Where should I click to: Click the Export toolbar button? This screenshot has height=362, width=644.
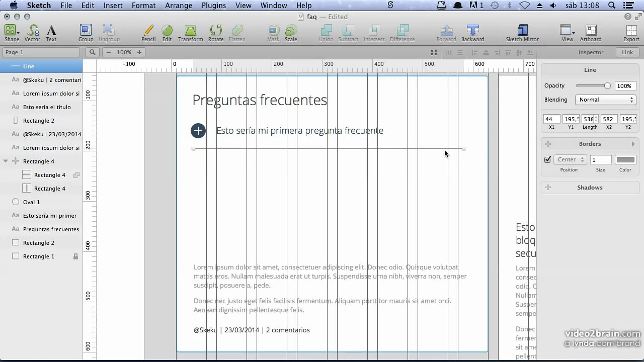pyautogui.click(x=631, y=33)
